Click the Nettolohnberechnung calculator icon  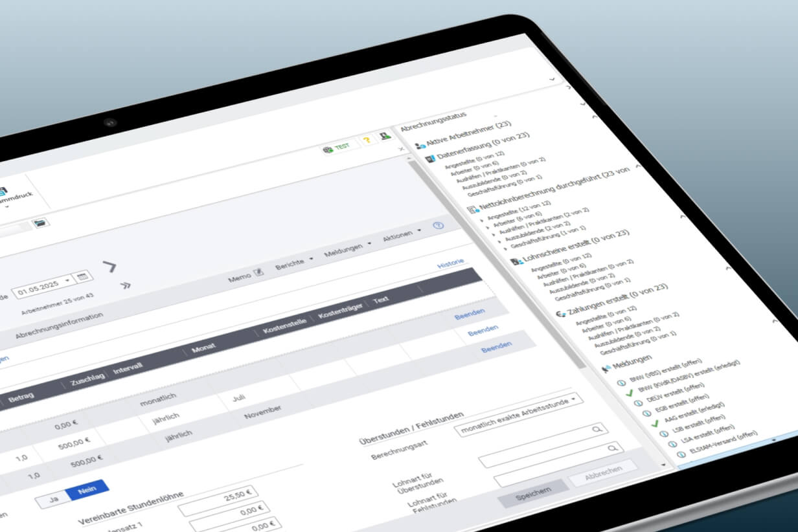coord(472,210)
